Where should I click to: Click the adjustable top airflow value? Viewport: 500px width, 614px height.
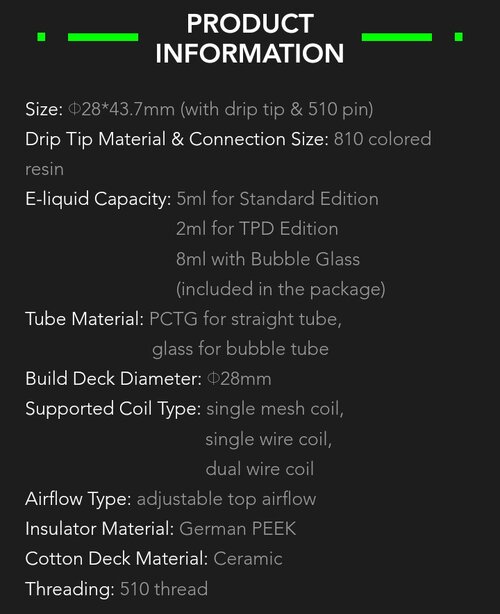click(x=226, y=499)
